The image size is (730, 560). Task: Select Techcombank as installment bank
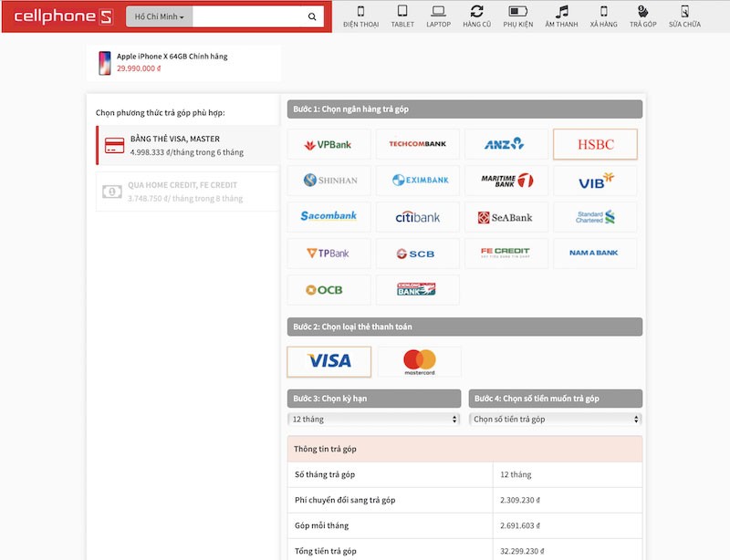[418, 144]
